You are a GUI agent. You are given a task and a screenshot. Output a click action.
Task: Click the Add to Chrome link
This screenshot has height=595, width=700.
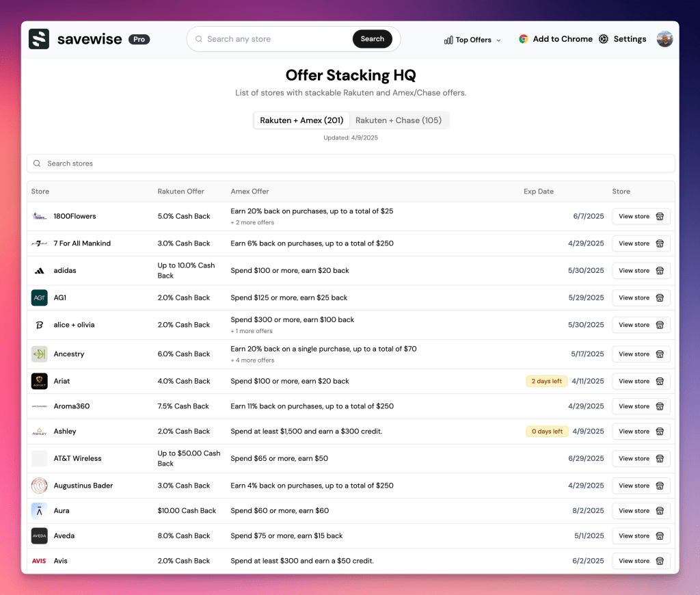[x=563, y=39]
